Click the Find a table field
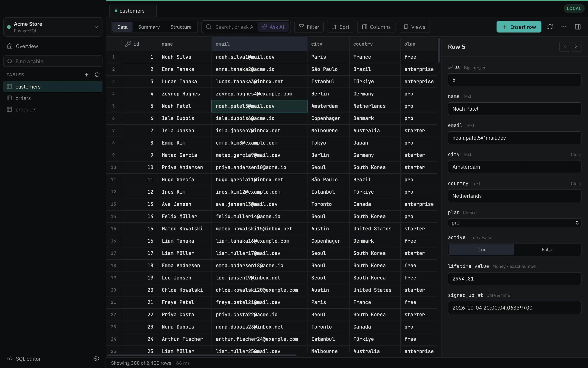 point(53,61)
